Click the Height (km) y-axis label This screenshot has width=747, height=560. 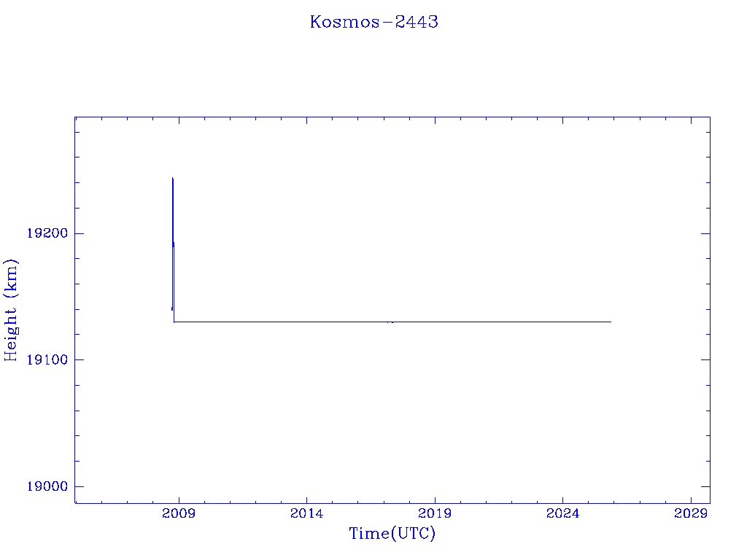(x=11, y=309)
